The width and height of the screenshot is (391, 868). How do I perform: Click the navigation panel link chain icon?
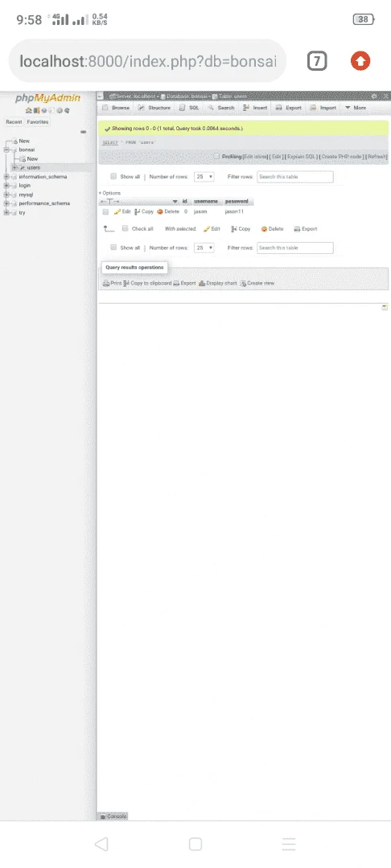83,132
